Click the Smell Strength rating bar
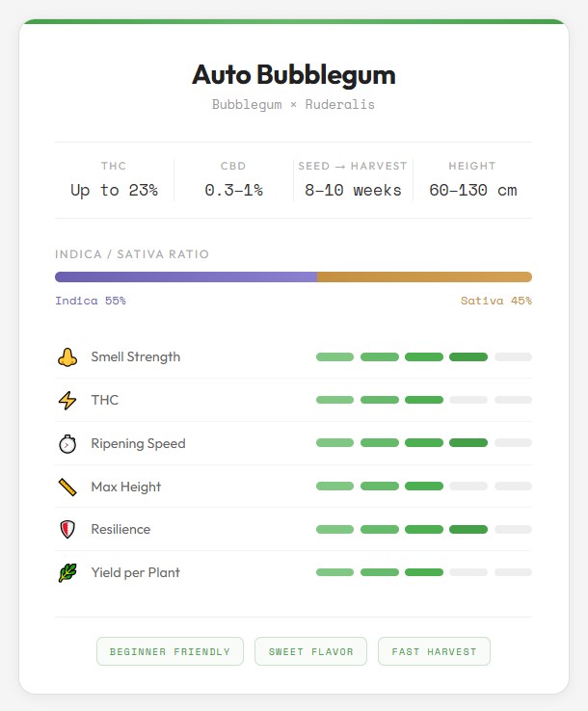Viewport: 588px width, 711px height. click(423, 357)
